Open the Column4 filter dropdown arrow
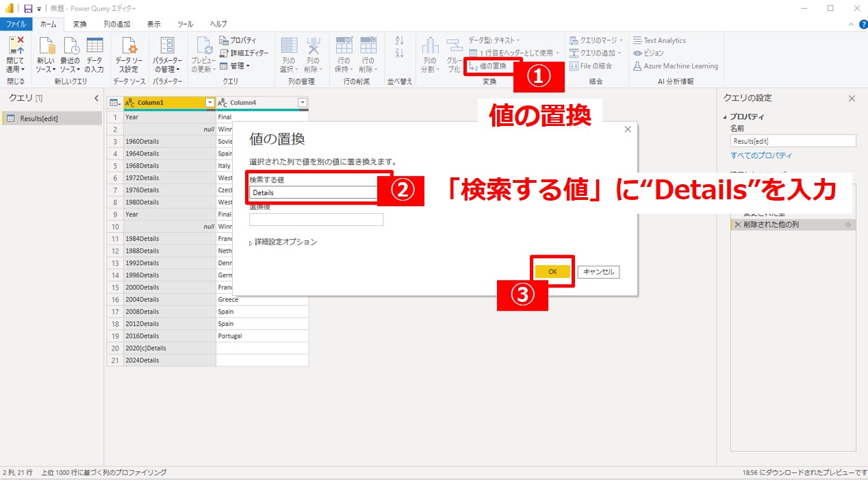Screen dimensions: 868x480 303,103
